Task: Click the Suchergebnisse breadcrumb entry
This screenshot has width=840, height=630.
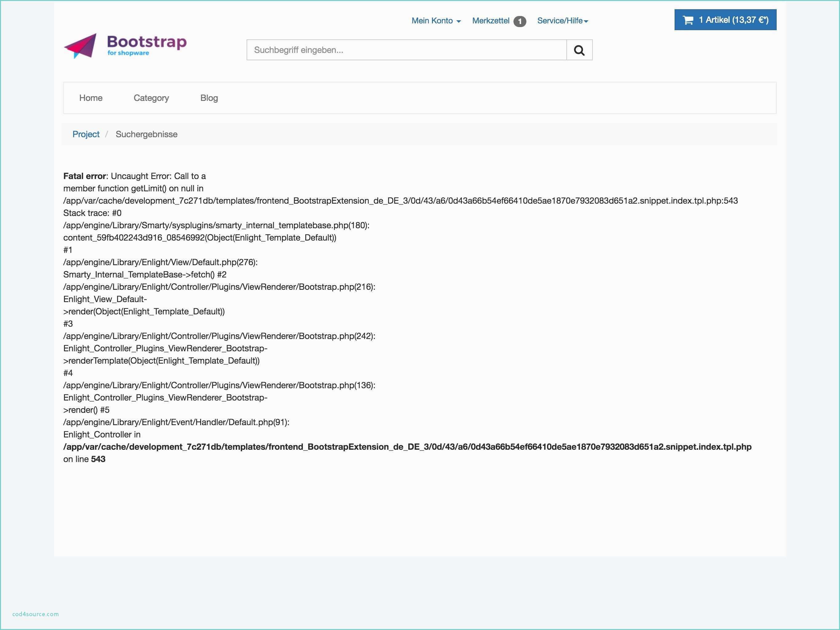Action: [146, 134]
